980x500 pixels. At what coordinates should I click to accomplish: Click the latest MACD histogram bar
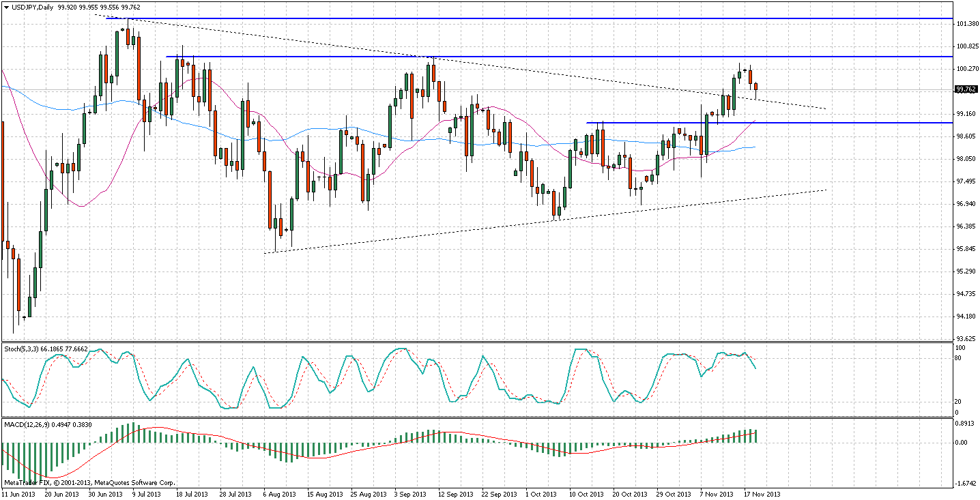[x=755, y=437]
